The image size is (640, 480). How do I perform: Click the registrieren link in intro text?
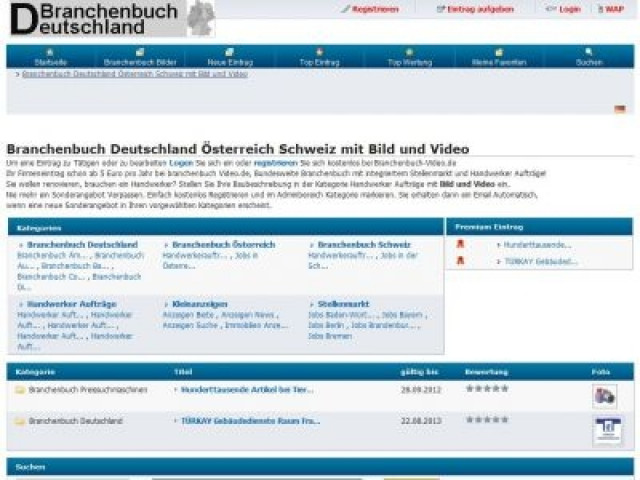pyautogui.click(x=276, y=163)
